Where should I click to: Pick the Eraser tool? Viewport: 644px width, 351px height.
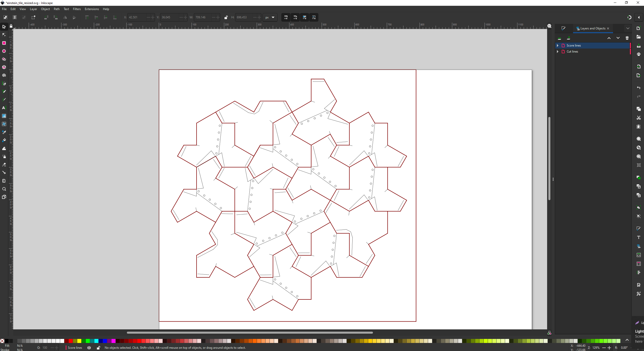point(4,164)
